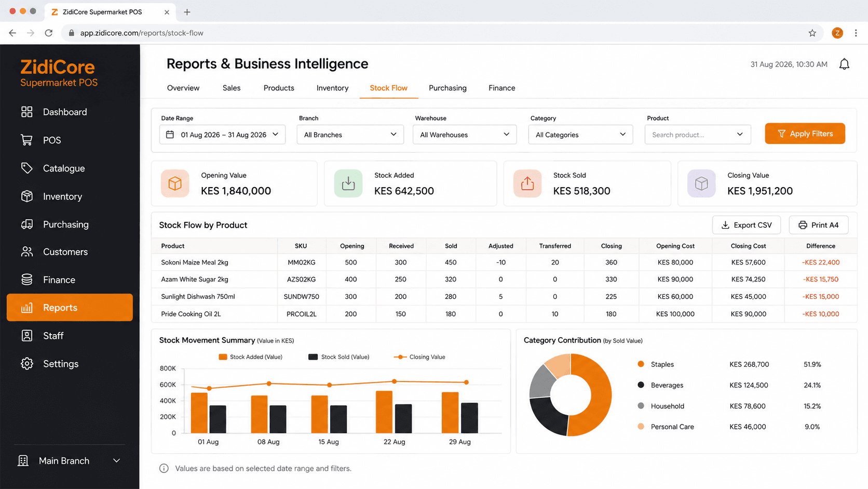868x489 pixels.
Task: Expand the All Warehouses dropdown
Action: (465, 135)
